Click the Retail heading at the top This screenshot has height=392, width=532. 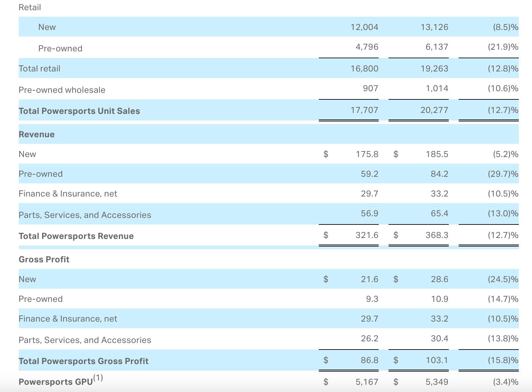(x=30, y=7)
